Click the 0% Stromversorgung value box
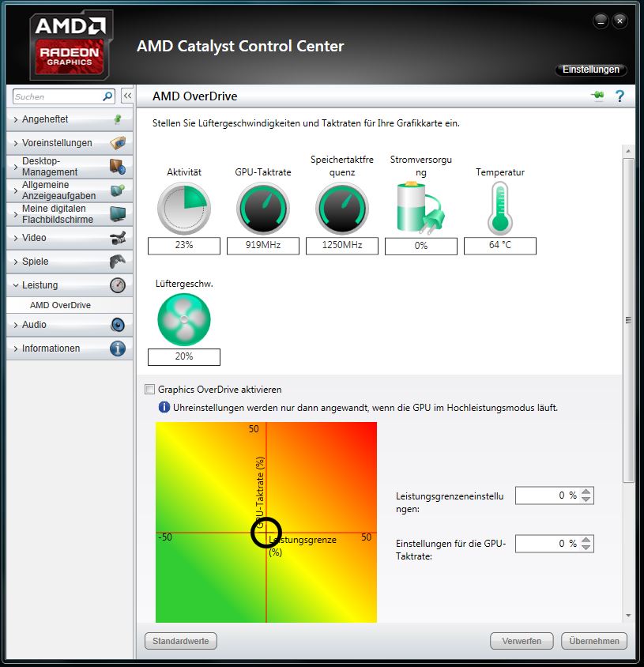Viewport: 644px width, 667px height. click(421, 246)
